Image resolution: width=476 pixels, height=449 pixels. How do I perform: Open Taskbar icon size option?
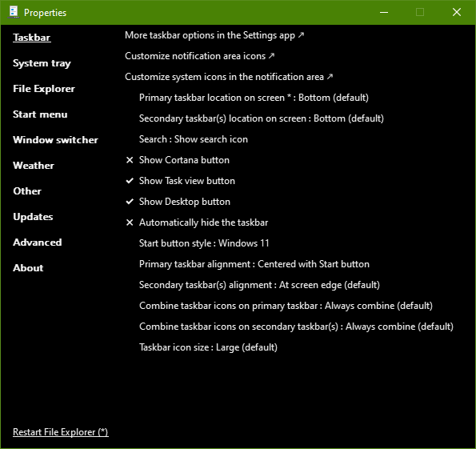pos(208,347)
